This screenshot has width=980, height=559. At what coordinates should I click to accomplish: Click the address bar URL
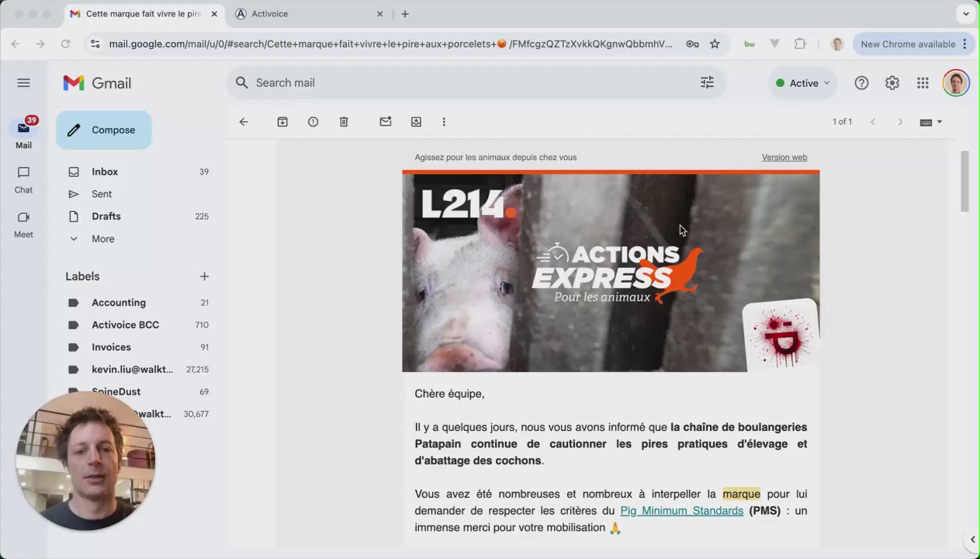(x=391, y=44)
